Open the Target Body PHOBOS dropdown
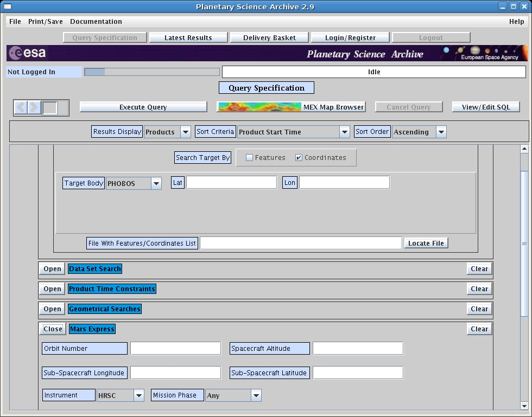Screen dimensions: 532x417 point(156,183)
